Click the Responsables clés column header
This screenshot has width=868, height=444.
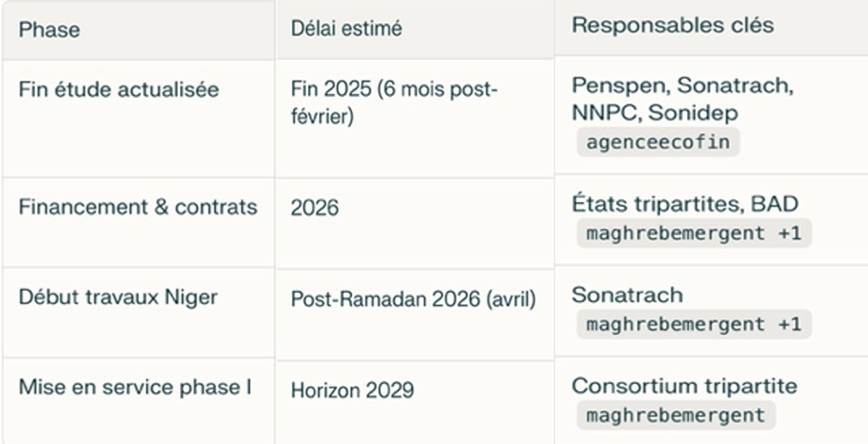pos(672,26)
